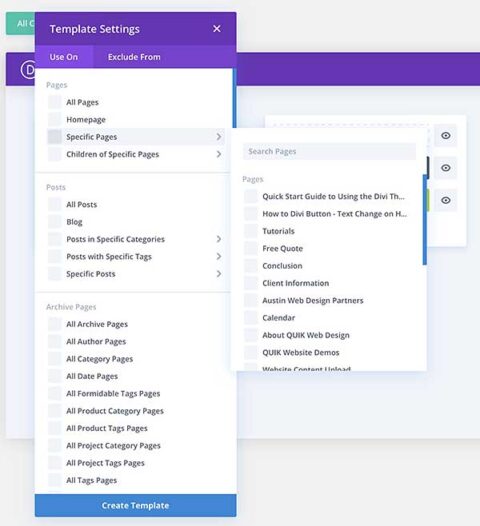
Task: Toggle the bottom eye visibility icon
Action: (x=445, y=200)
